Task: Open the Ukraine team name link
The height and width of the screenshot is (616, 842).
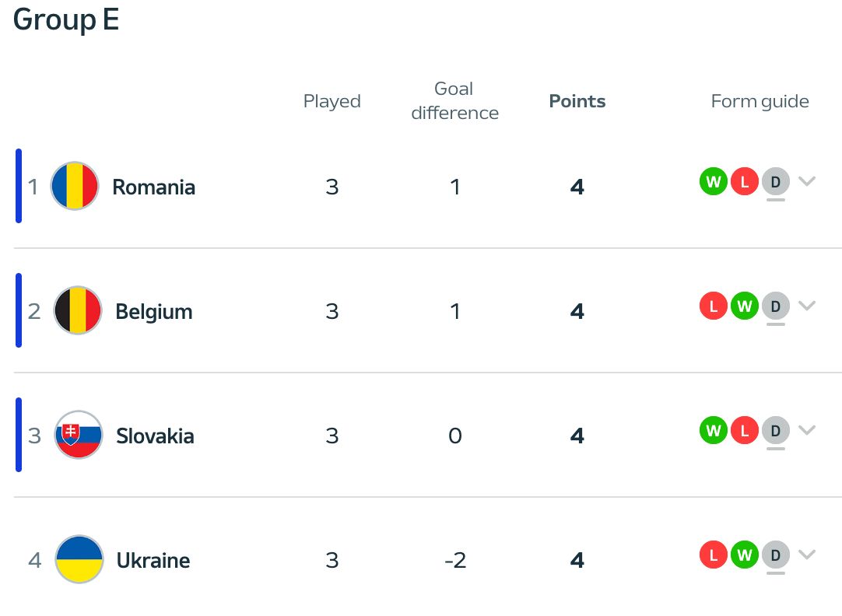Action: coord(153,560)
